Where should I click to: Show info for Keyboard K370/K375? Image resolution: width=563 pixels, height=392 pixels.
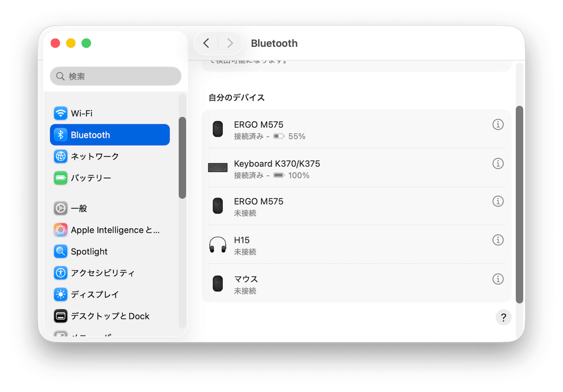point(498,163)
